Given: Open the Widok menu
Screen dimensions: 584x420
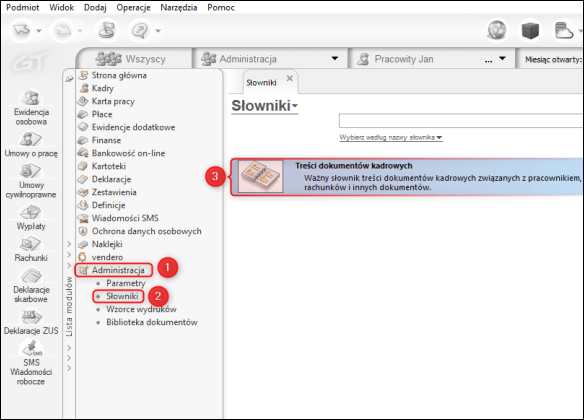Looking at the screenshot, I should 61,7.
